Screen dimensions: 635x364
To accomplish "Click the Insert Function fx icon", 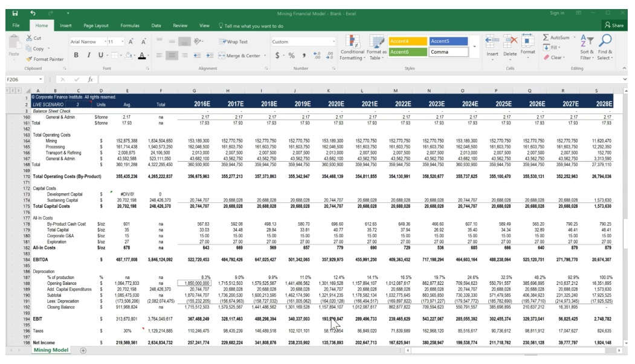I will (90, 80).
